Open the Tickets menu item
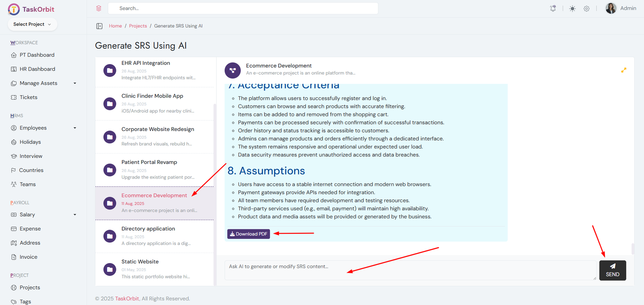The height and width of the screenshot is (305, 644). 28,98
